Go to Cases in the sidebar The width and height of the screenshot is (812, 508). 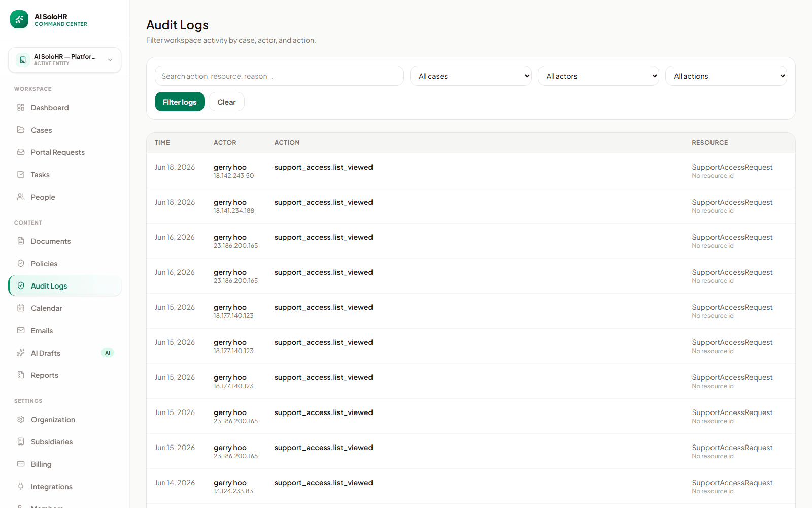click(x=65, y=130)
